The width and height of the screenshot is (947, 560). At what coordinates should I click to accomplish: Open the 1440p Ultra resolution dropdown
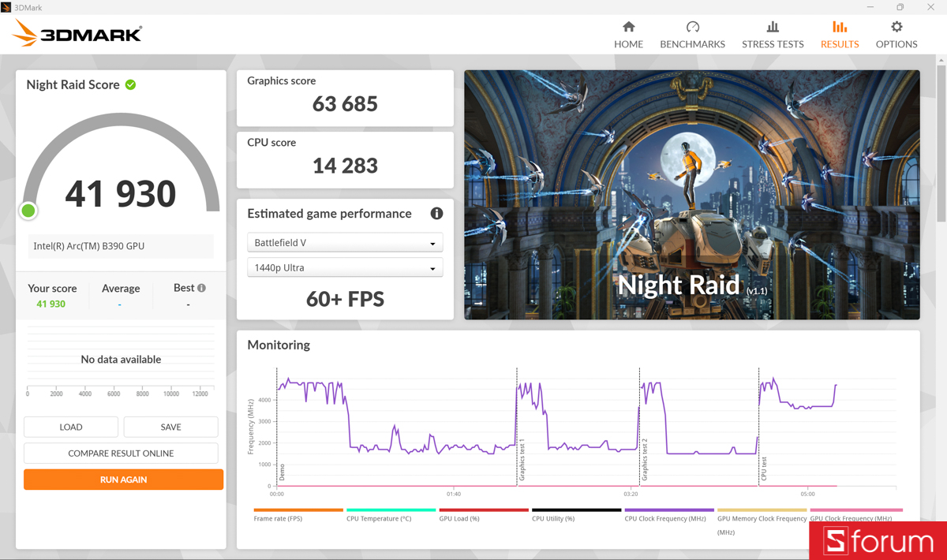pos(345,267)
